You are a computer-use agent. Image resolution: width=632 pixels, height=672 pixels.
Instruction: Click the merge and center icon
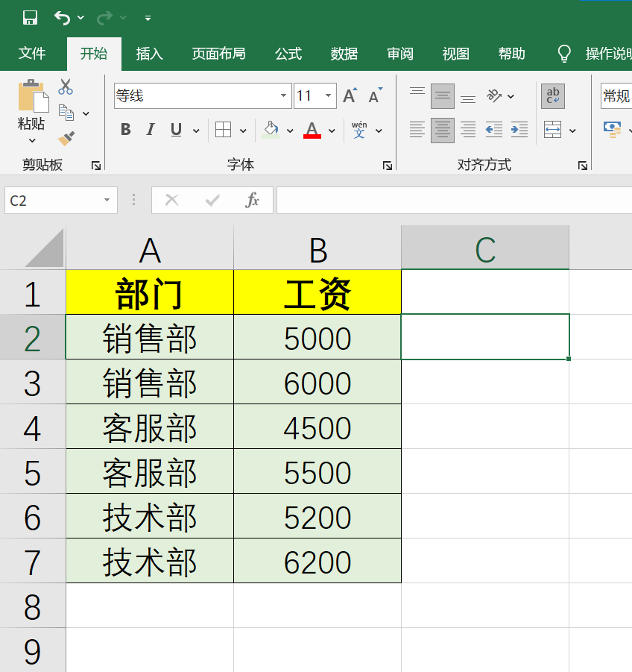point(552,130)
